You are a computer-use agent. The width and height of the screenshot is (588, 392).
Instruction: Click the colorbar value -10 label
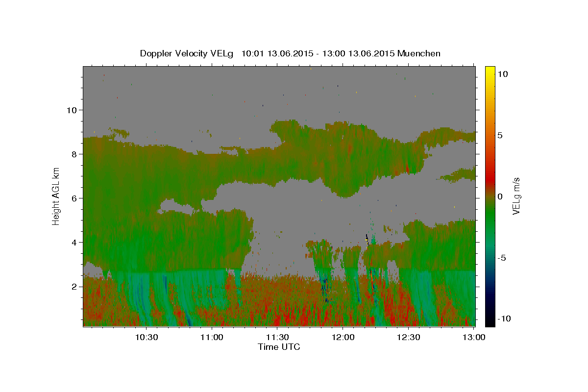pyautogui.click(x=503, y=318)
